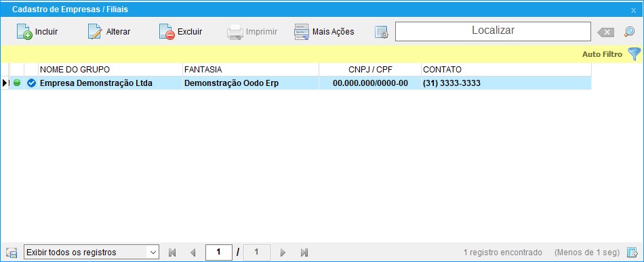
Task: Sort by CNPJ / CPF column header
Action: click(x=370, y=69)
